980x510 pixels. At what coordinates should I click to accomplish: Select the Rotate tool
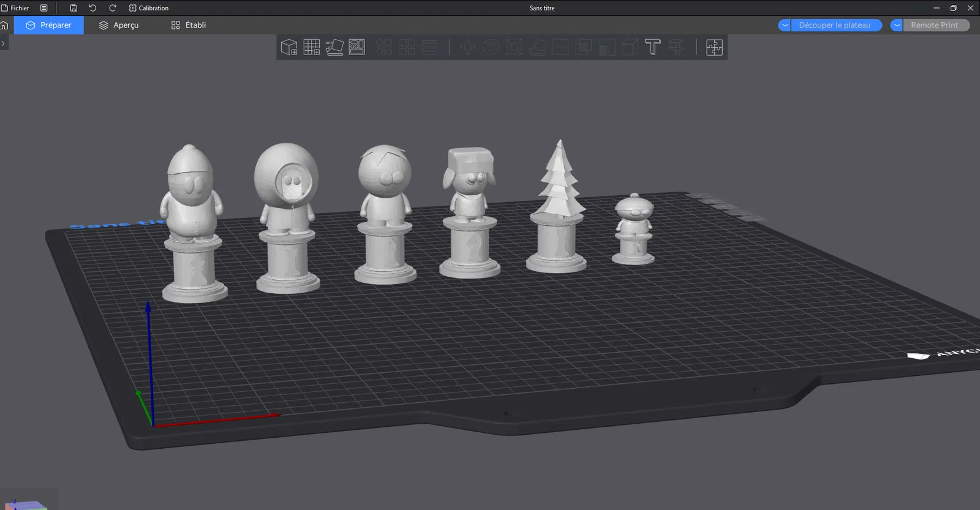(x=491, y=47)
